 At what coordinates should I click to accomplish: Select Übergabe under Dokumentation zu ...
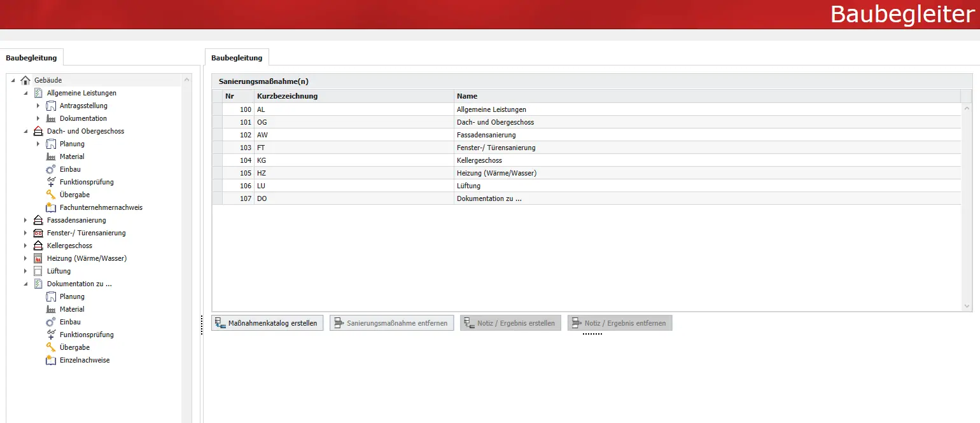coord(74,347)
